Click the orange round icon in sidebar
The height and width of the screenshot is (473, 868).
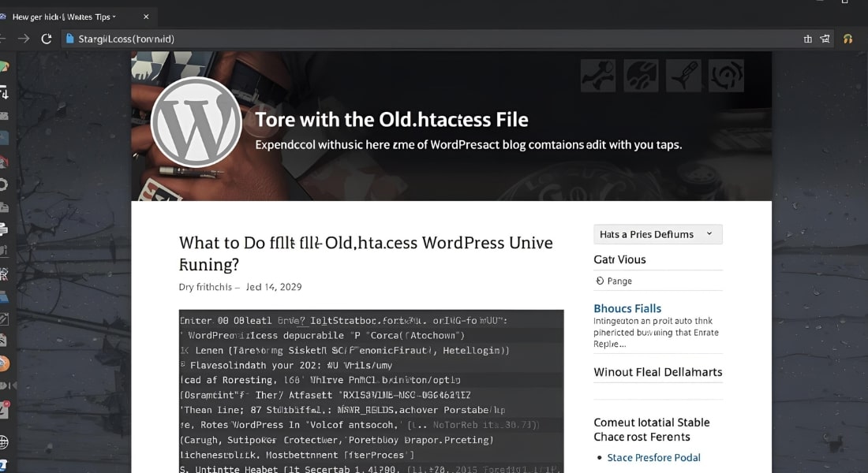click(4, 363)
